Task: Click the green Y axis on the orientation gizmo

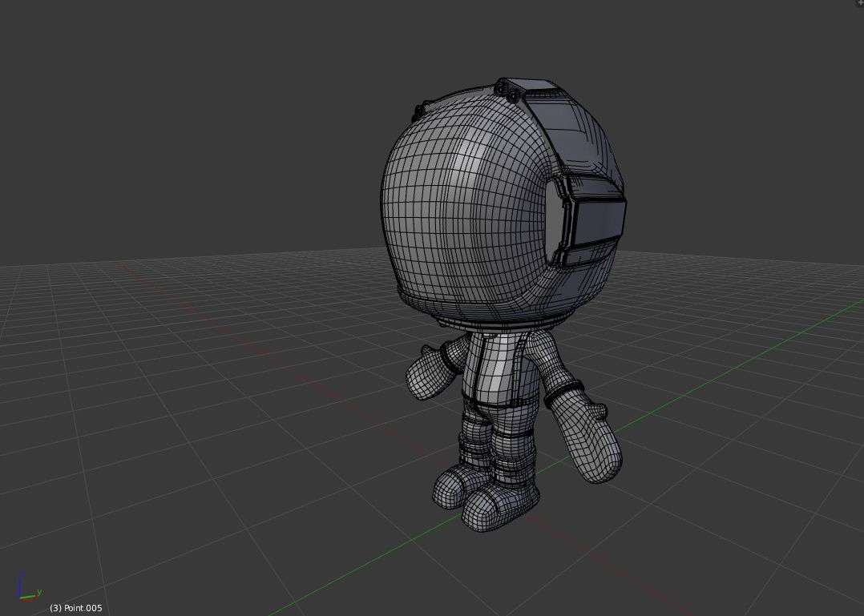Action: [30, 596]
